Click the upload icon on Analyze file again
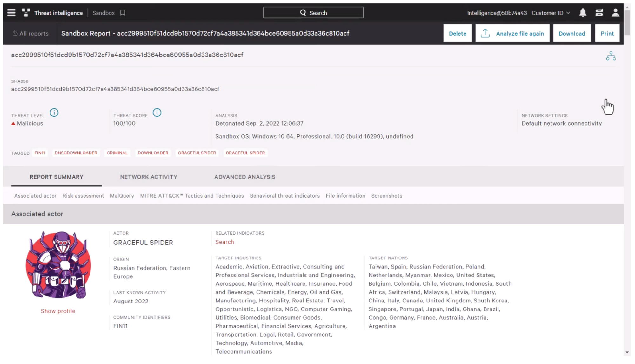635x364 pixels. 485,33
